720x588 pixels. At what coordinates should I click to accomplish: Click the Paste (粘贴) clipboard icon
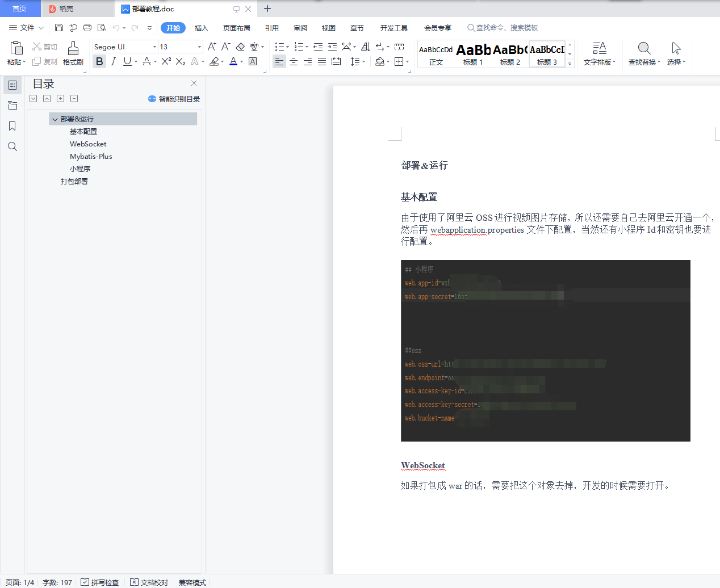[16, 48]
